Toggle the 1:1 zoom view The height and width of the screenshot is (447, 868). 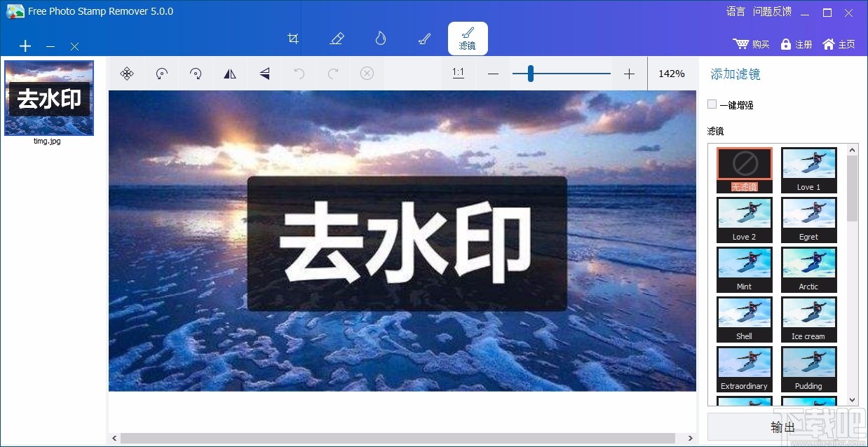[x=459, y=74]
